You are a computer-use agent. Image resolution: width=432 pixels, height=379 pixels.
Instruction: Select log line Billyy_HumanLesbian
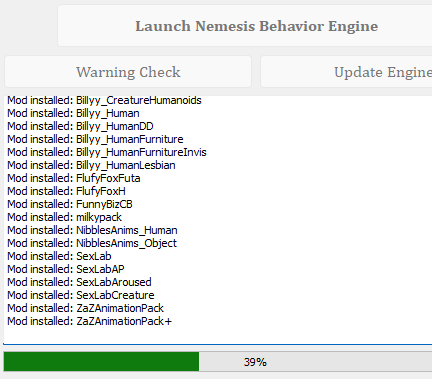pos(91,165)
